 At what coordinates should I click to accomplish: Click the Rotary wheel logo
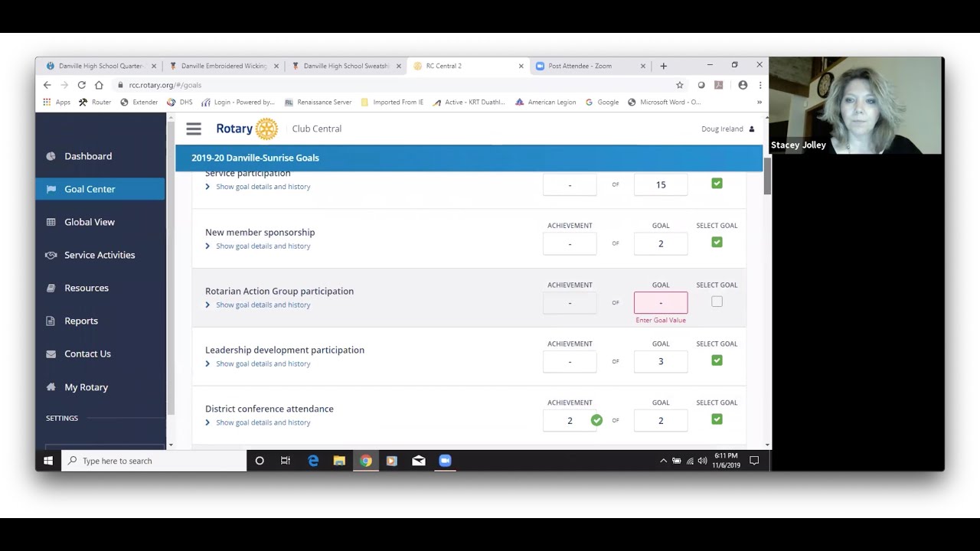(x=266, y=129)
